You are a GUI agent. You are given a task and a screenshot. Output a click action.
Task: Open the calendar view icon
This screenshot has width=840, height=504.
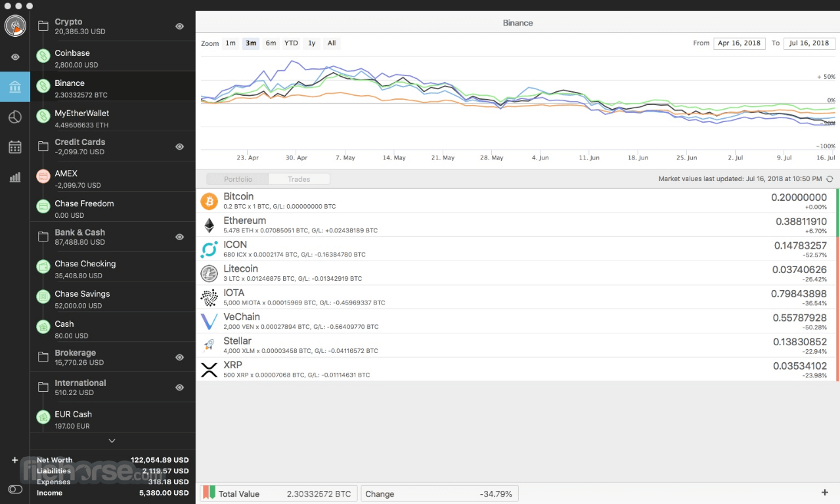pyautogui.click(x=15, y=147)
